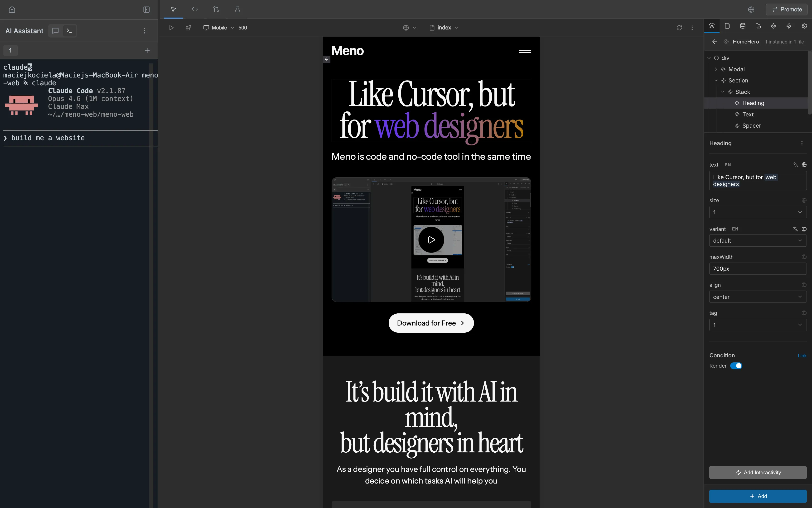Open the variant dropdown set to default
812x508 pixels.
point(757,240)
